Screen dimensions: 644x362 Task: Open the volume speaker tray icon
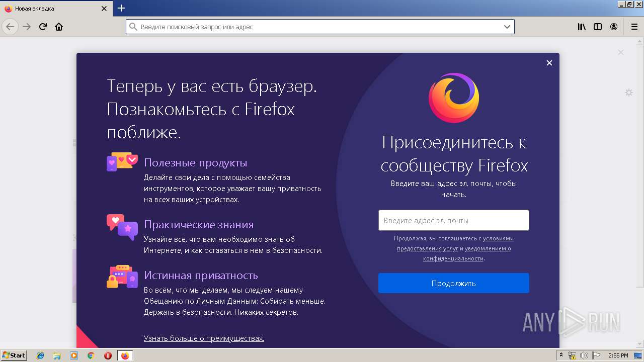[x=584, y=355]
